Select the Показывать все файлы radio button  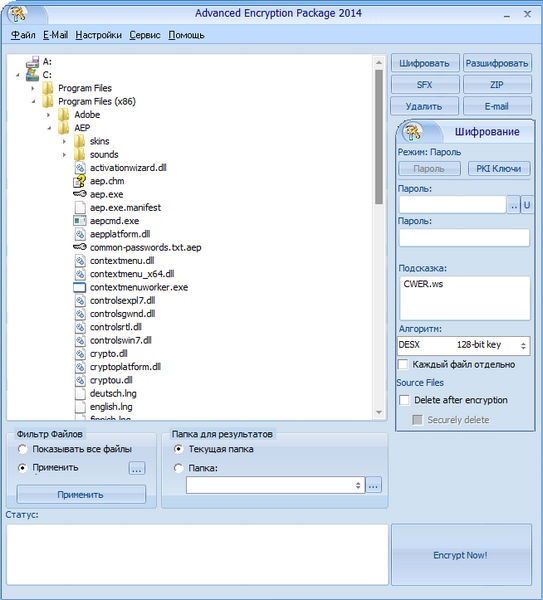tap(23, 449)
